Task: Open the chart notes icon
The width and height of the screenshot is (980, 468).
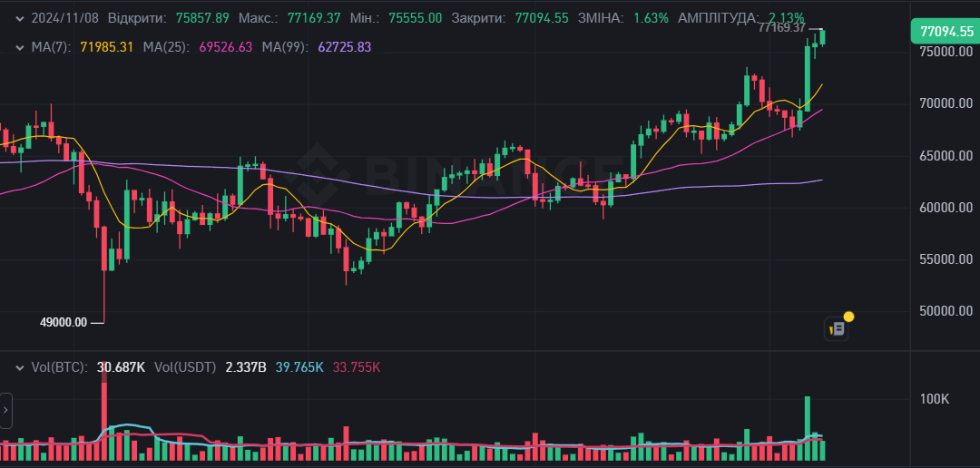Action: coord(836,329)
